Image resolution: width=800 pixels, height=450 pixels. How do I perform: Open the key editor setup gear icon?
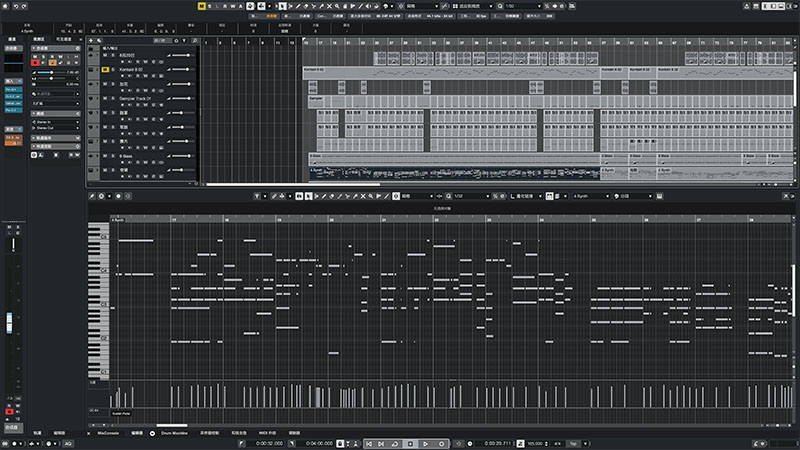pos(102,196)
